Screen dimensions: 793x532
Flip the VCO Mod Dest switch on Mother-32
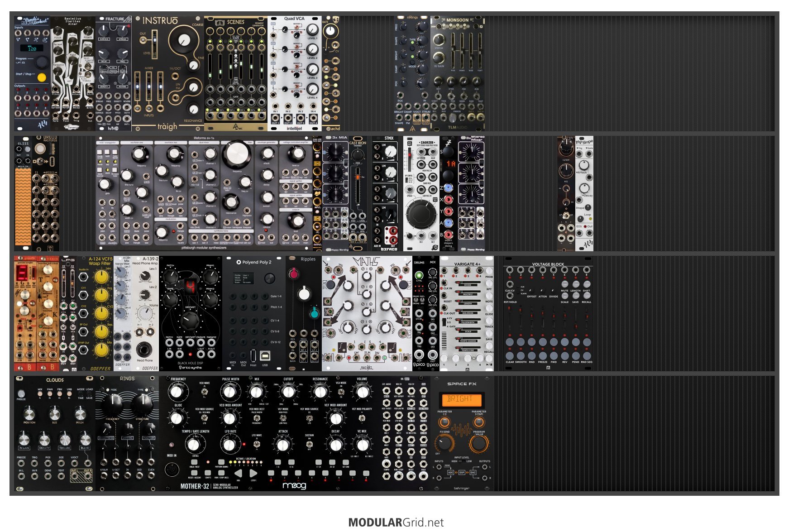[257, 417]
